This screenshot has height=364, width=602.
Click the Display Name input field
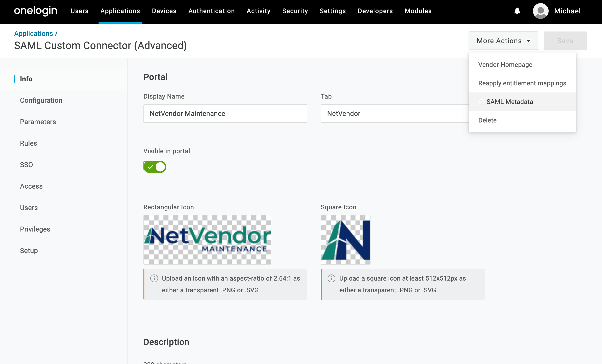[x=225, y=114]
